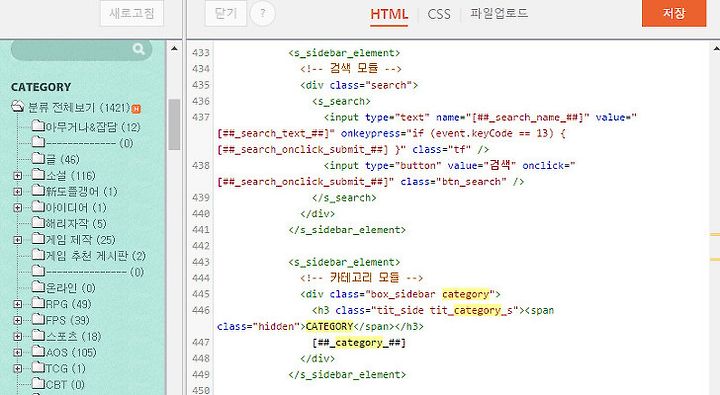Expand the 아이디어 (1) category
The height and width of the screenshot is (395, 720).
(x=17, y=208)
